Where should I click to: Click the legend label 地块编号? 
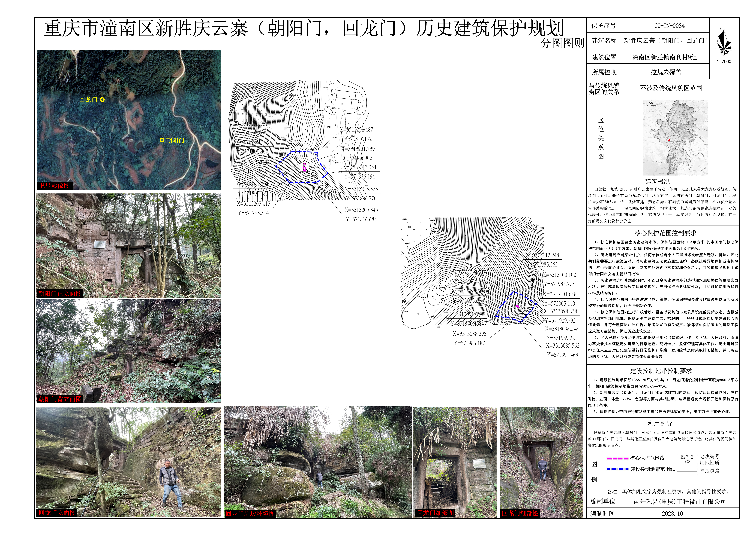coord(710,457)
